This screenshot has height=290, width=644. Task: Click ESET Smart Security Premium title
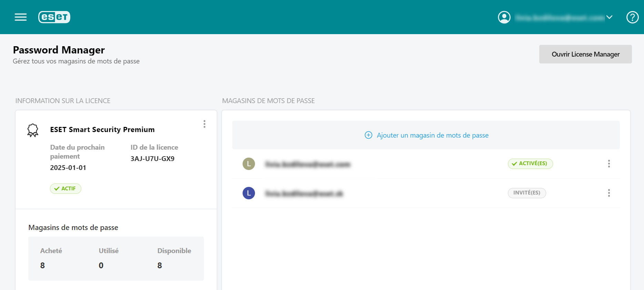102,130
